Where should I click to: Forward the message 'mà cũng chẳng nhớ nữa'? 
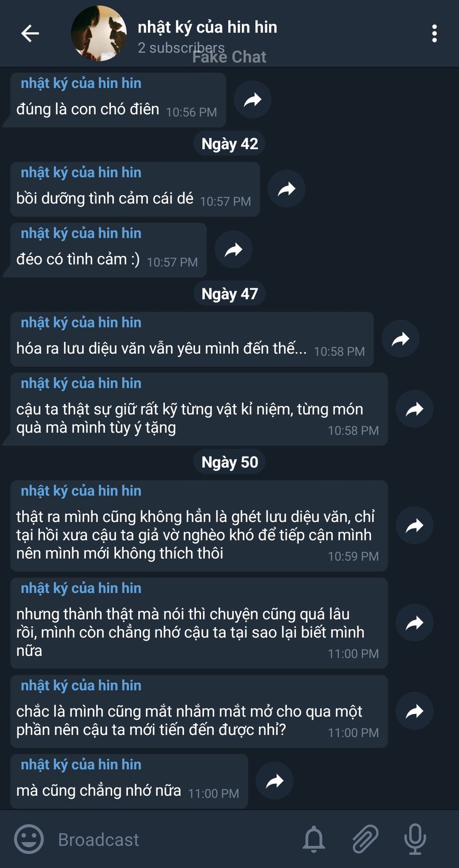coord(274,781)
